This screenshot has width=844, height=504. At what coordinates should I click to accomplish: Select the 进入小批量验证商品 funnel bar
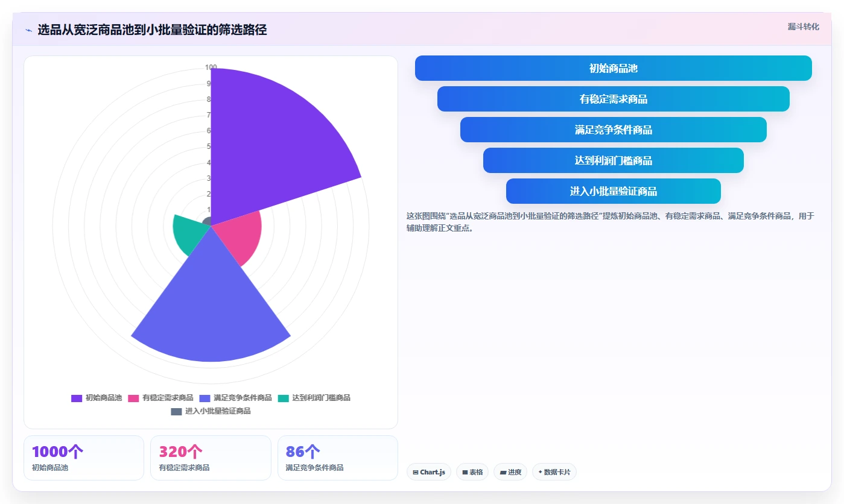pos(613,191)
